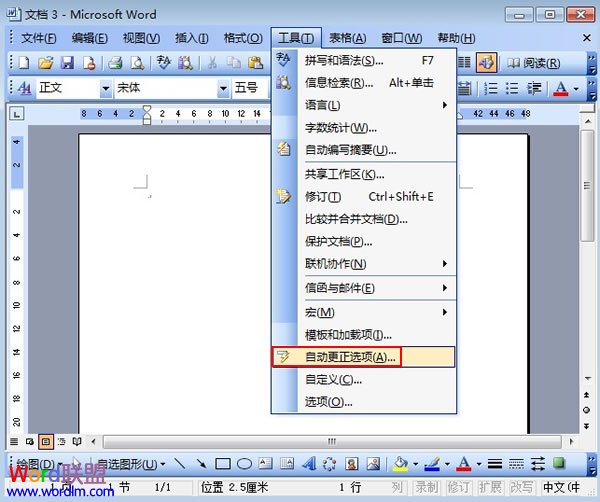The image size is (600, 502).
Task: Apply fill color bucket on drawing toolbar
Action: (x=400, y=464)
